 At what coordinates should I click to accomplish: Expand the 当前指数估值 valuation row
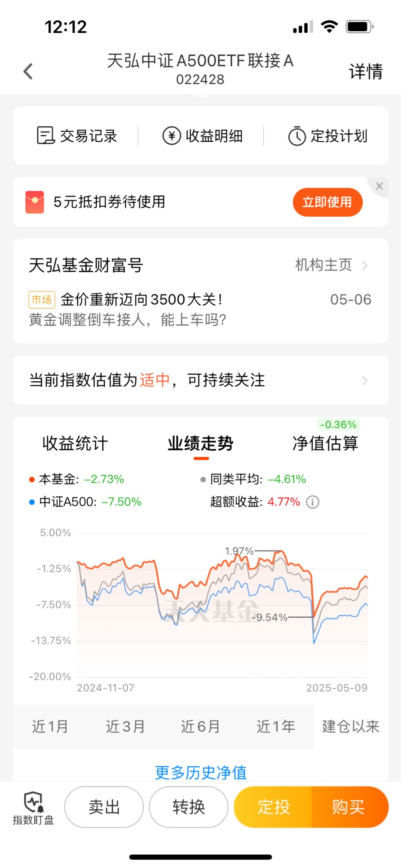(201, 380)
